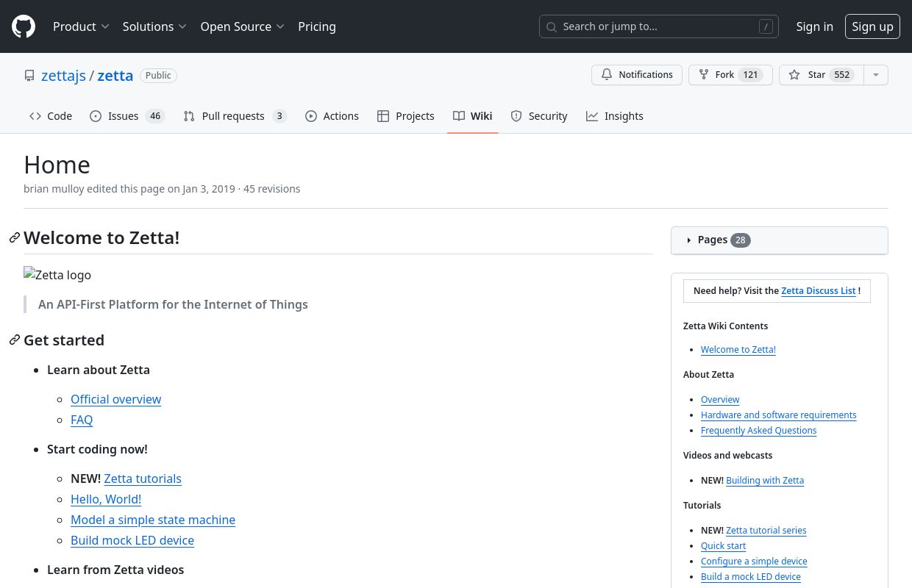Open the Product dropdown menu
This screenshot has height=588, width=912.
click(x=81, y=26)
